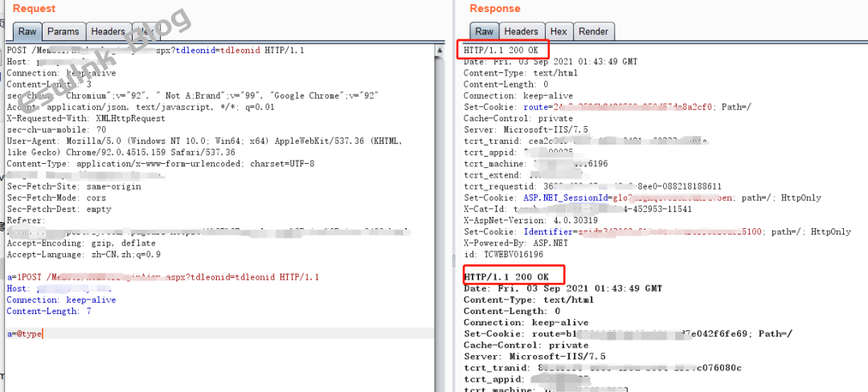Screen dimensions: 868x392
Task: Place cursor at end of a=@type line
Action: [43, 333]
